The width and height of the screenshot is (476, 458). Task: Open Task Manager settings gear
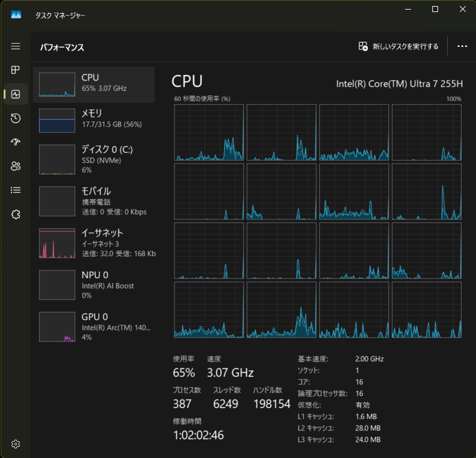(16, 444)
